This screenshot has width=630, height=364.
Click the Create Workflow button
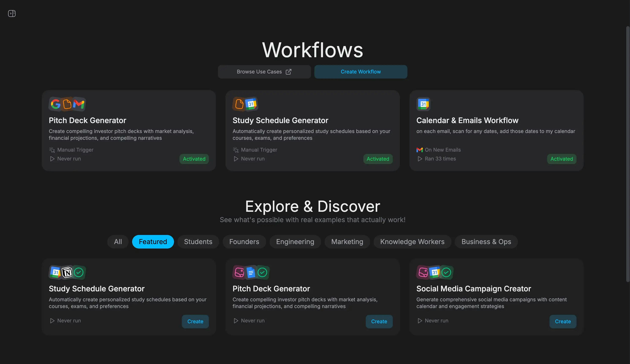361,72
